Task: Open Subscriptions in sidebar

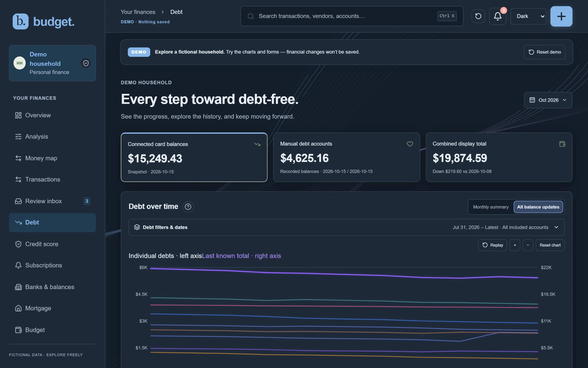Action: pyautogui.click(x=52, y=265)
